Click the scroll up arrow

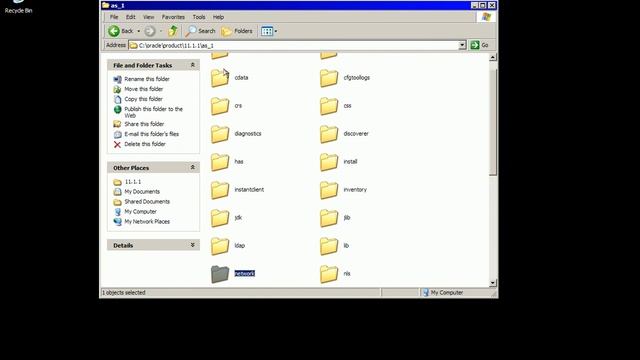pos(493,57)
